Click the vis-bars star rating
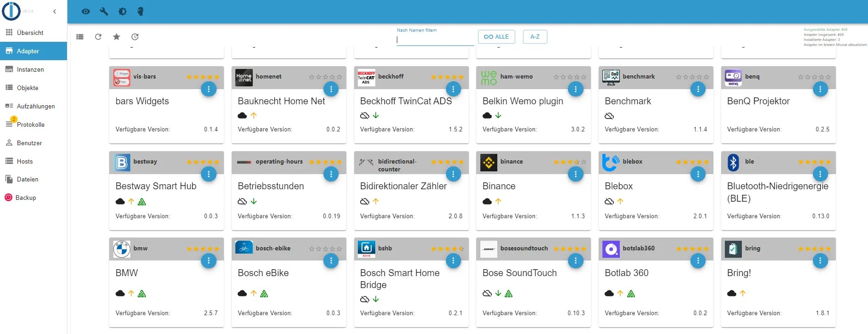868x334 pixels. [203, 77]
